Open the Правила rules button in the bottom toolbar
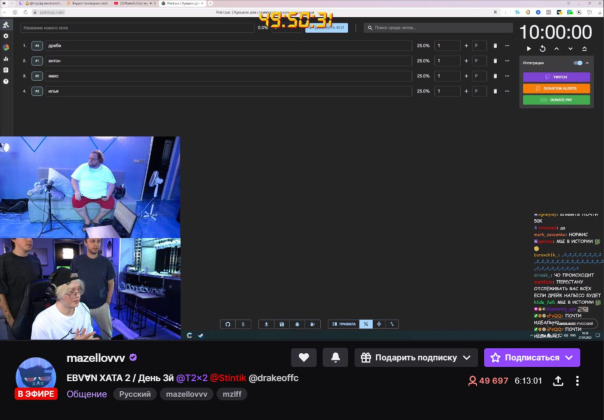The height and width of the screenshot is (420, 604). 344,324
